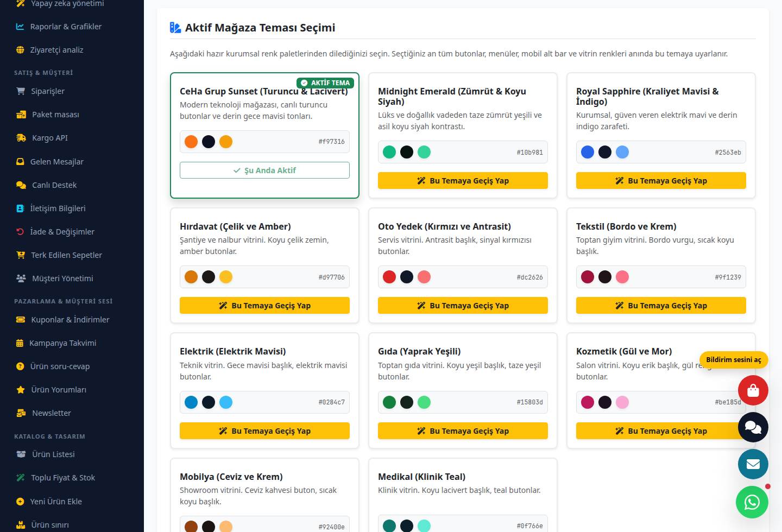
Task: Navigate to Ürün Listesi in sidebar
Action: coord(72,454)
